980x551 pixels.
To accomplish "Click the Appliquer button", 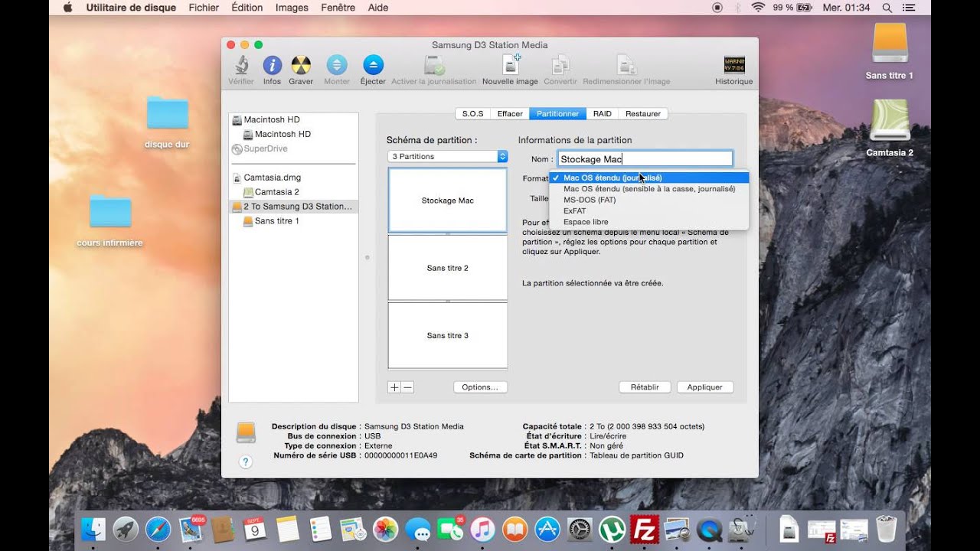I will pos(705,387).
